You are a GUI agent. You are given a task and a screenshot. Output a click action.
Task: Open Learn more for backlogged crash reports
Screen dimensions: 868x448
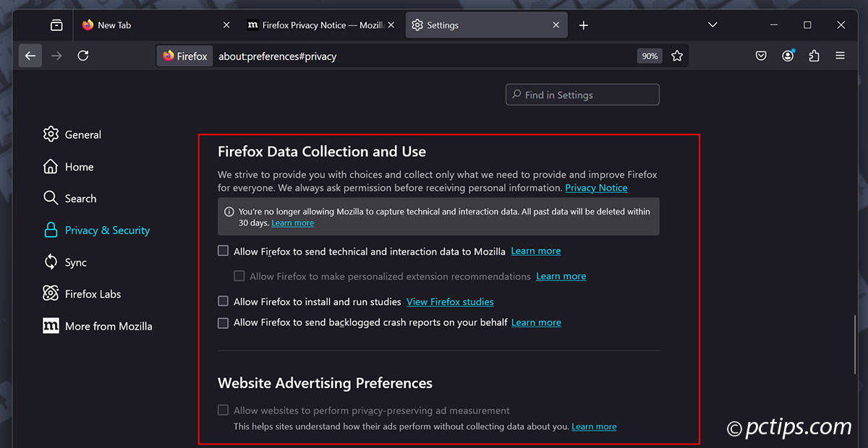coord(536,322)
